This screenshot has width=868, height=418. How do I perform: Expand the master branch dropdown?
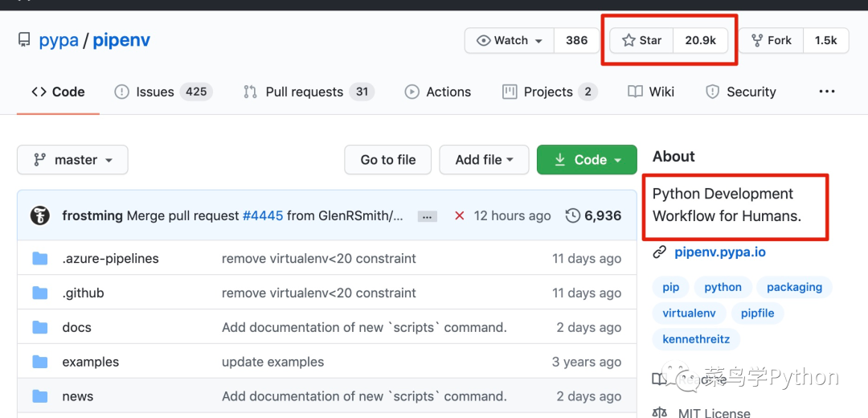(x=72, y=160)
